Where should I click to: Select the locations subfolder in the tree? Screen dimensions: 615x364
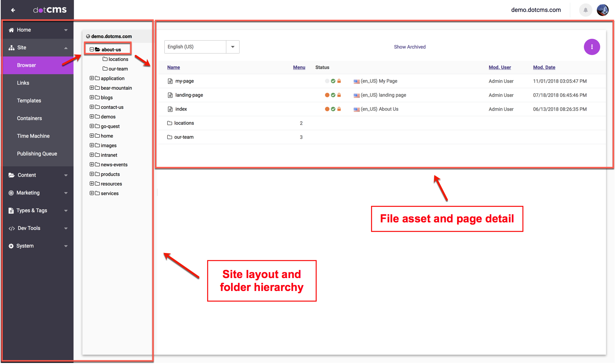pos(118,59)
